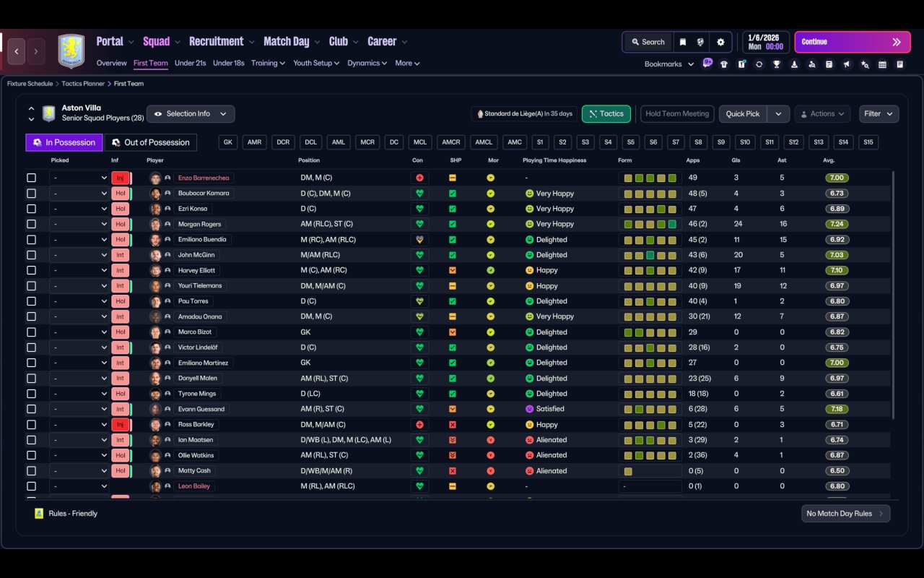Tick the checkbox for Leon Bailey
The height and width of the screenshot is (578, 924).
point(31,486)
